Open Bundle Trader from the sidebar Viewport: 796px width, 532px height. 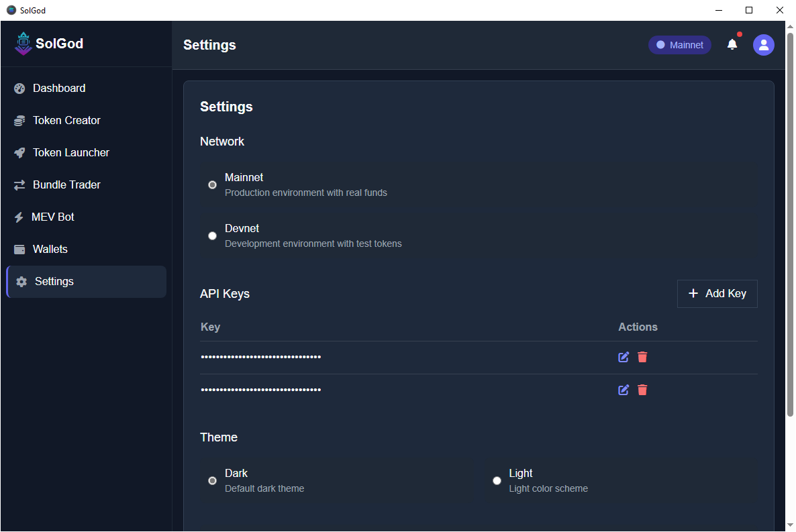click(66, 185)
